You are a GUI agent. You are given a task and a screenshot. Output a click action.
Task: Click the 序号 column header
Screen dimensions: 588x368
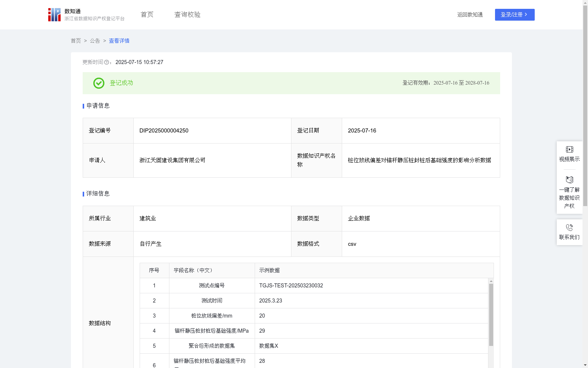coord(154,270)
